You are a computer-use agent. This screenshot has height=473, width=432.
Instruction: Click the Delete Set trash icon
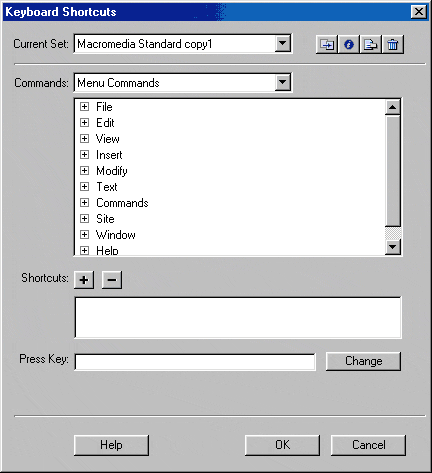pyautogui.click(x=393, y=44)
